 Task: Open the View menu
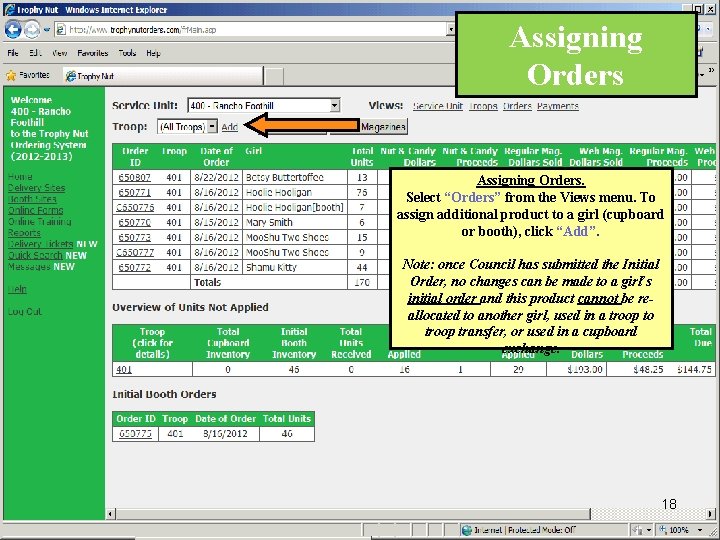60,53
